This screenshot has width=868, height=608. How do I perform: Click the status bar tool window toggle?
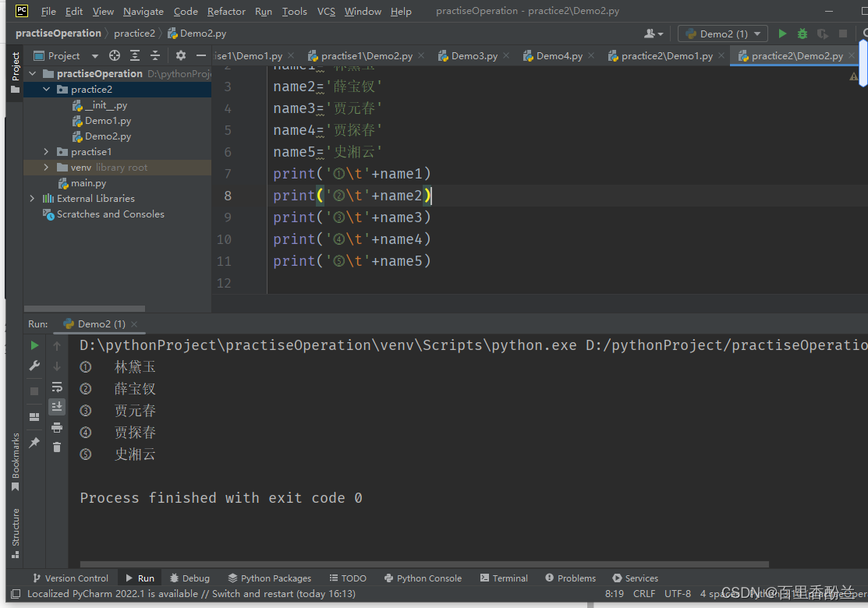(x=16, y=594)
